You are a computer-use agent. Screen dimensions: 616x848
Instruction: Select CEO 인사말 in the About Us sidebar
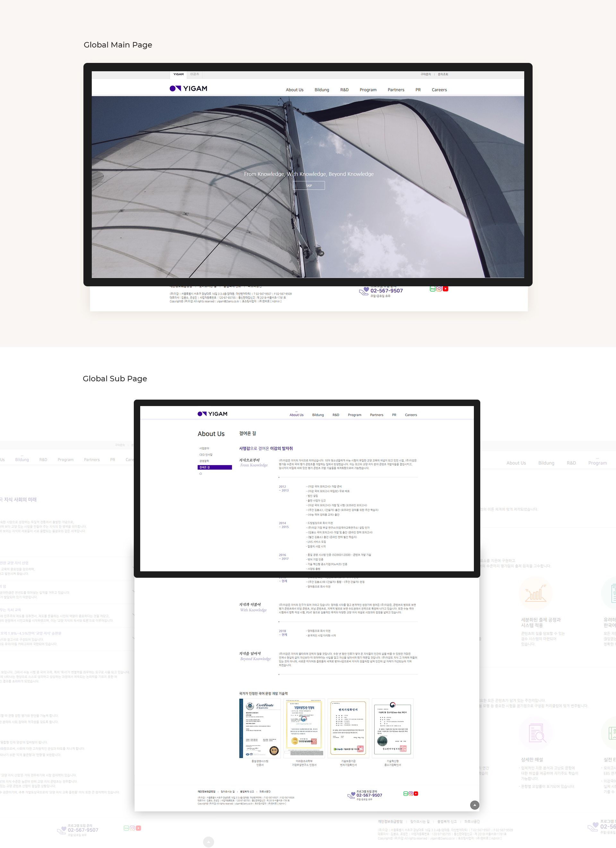(x=206, y=455)
